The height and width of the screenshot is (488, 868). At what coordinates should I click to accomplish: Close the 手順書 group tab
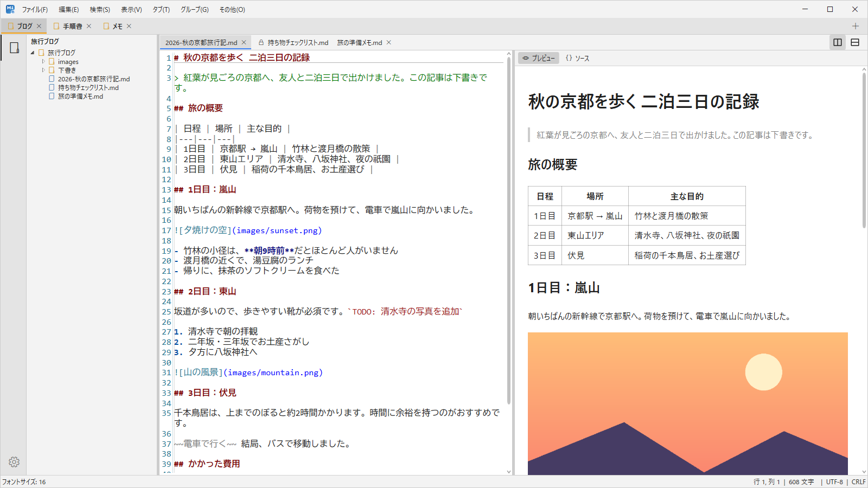[89, 26]
